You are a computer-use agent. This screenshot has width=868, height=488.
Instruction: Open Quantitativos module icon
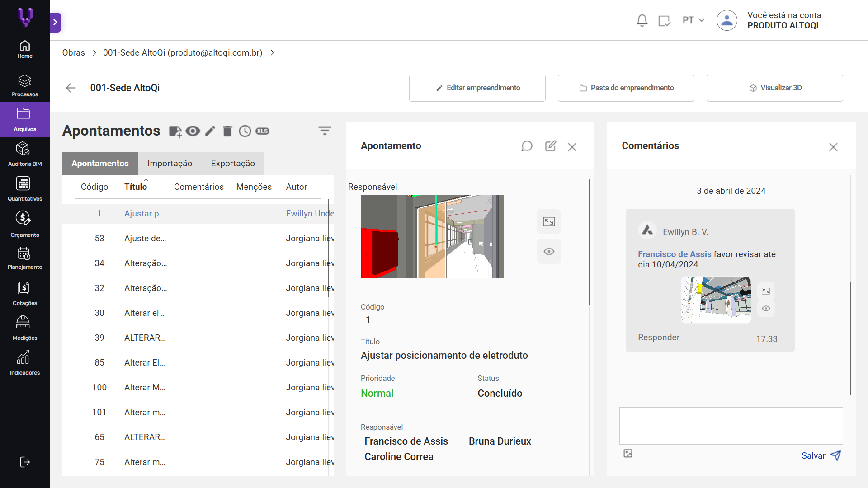[23, 183]
